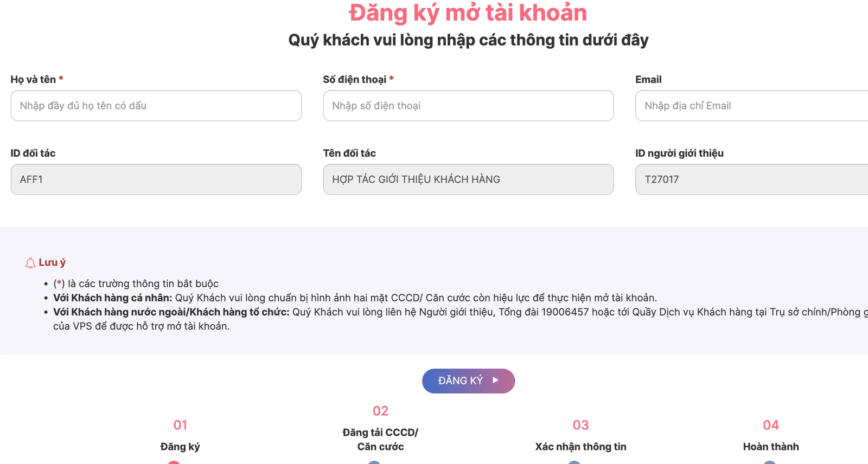
Task: Select the Đăng ký step label
Action: click(180, 446)
